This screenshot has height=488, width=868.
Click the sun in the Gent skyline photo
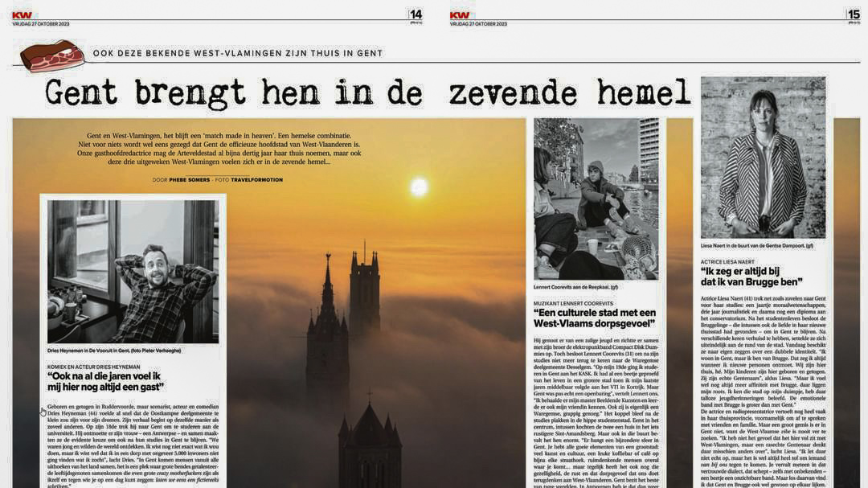pyautogui.click(x=419, y=187)
